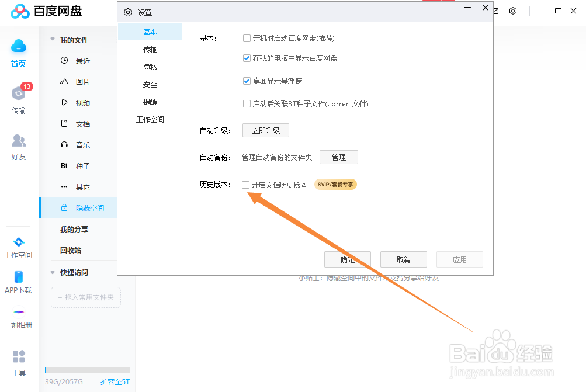
Task: Click the 取消 button
Action: coord(404,259)
